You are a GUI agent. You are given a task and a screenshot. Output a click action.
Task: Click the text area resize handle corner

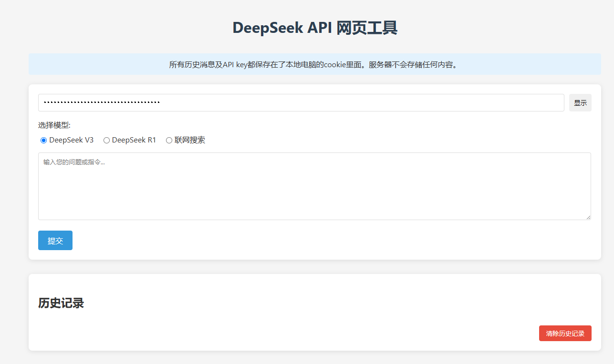588,217
